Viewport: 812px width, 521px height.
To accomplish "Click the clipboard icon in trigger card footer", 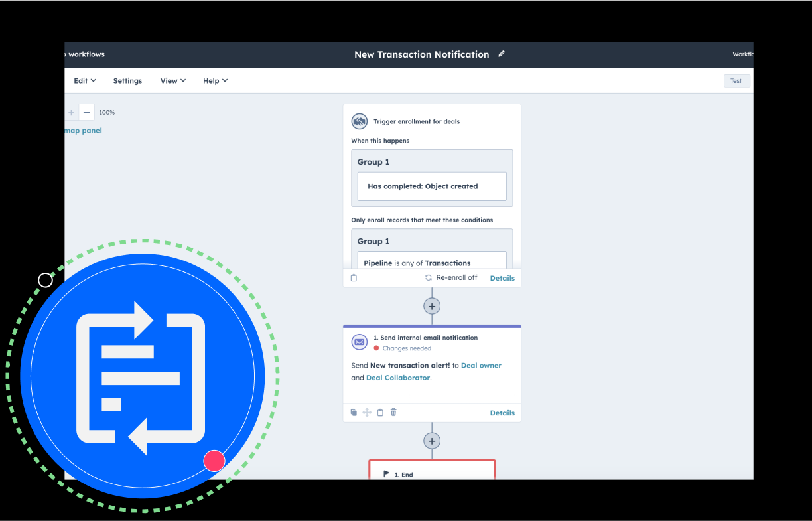I will click(354, 278).
